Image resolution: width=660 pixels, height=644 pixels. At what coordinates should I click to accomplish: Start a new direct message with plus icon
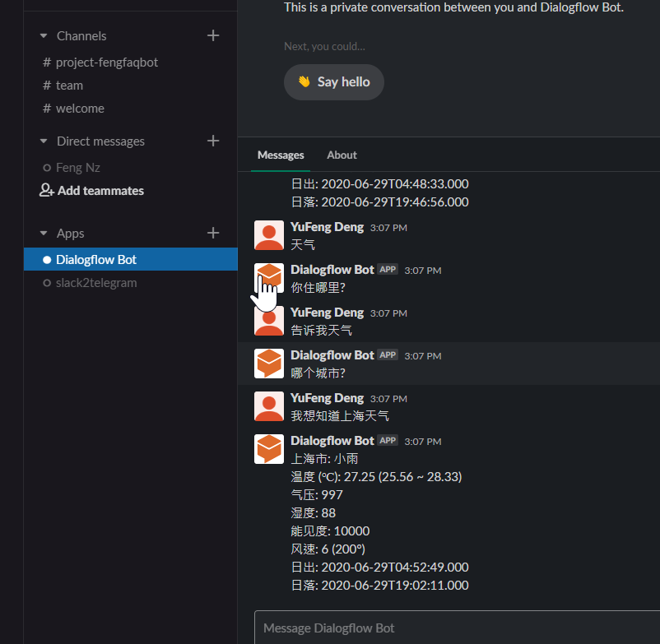point(213,141)
